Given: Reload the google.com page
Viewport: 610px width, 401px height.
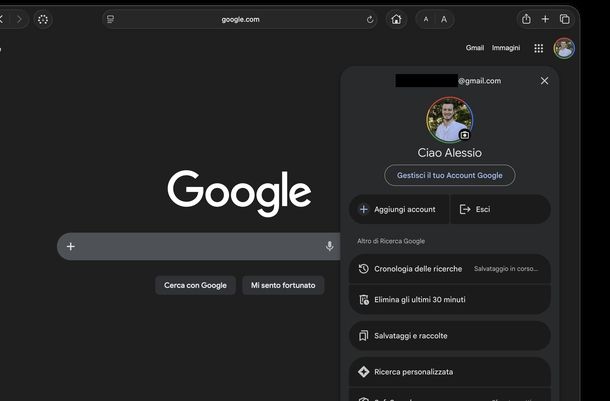Looking at the screenshot, I should pyautogui.click(x=370, y=19).
